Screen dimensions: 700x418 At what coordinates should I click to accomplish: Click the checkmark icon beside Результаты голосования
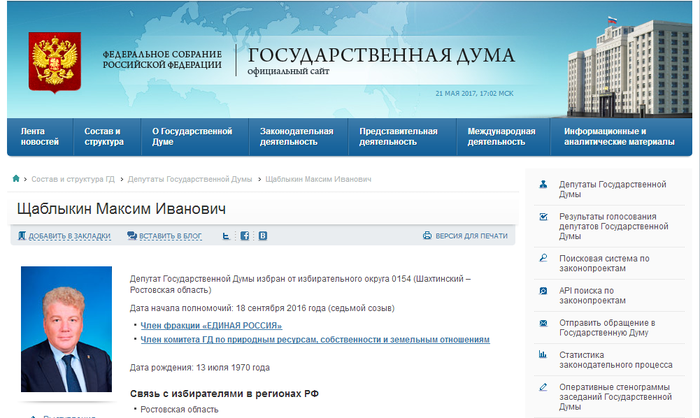(x=543, y=217)
